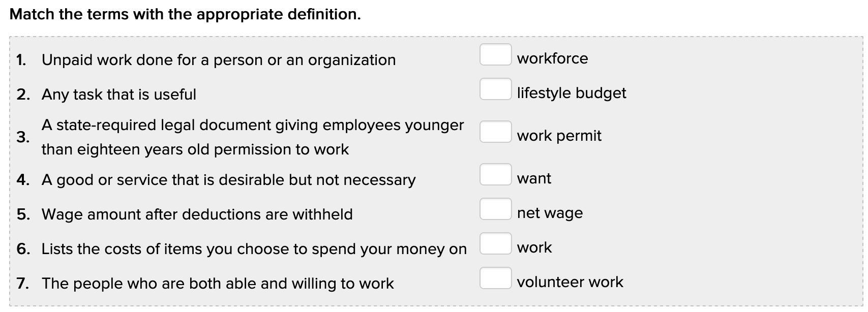Click the 'Match the terms' instruction heading
This screenshot has width=868, height=312.
pyautogui.click(x=185, y=14)
